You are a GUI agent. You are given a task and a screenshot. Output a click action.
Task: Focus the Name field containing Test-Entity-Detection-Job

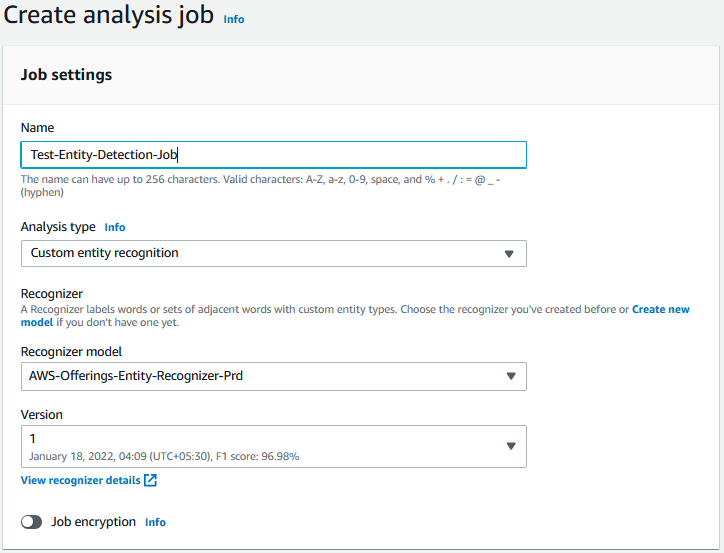(x=273, y=155)
